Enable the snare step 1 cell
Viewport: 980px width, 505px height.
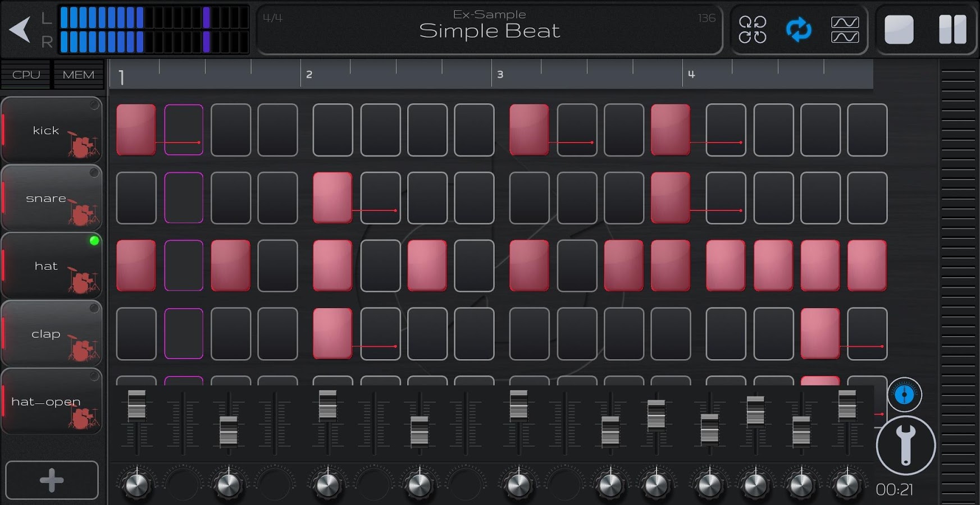136,198
